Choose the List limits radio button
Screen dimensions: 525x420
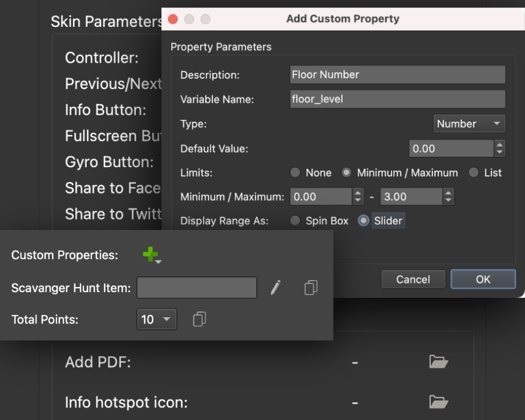tap(473, 173)
